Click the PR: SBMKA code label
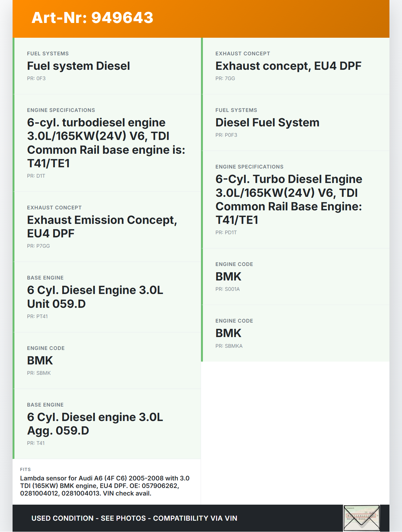Screen dimensions: 402x532 pos(229,346)
